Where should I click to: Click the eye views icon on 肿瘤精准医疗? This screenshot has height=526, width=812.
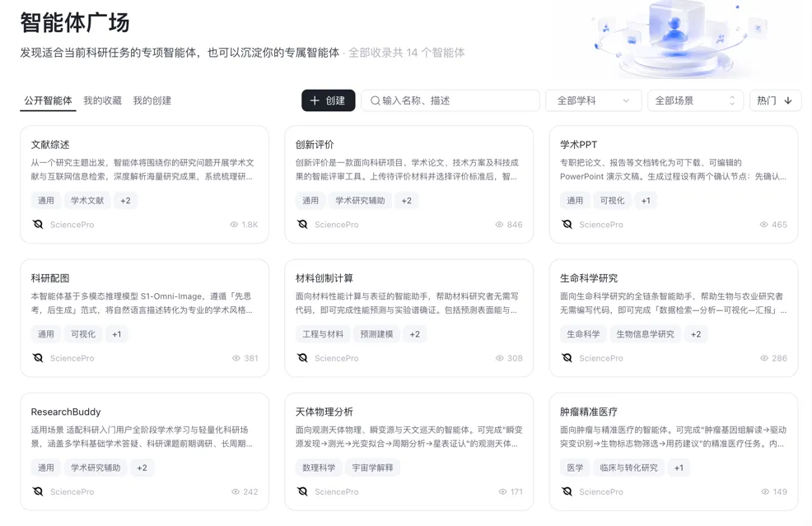click(765, 491)
